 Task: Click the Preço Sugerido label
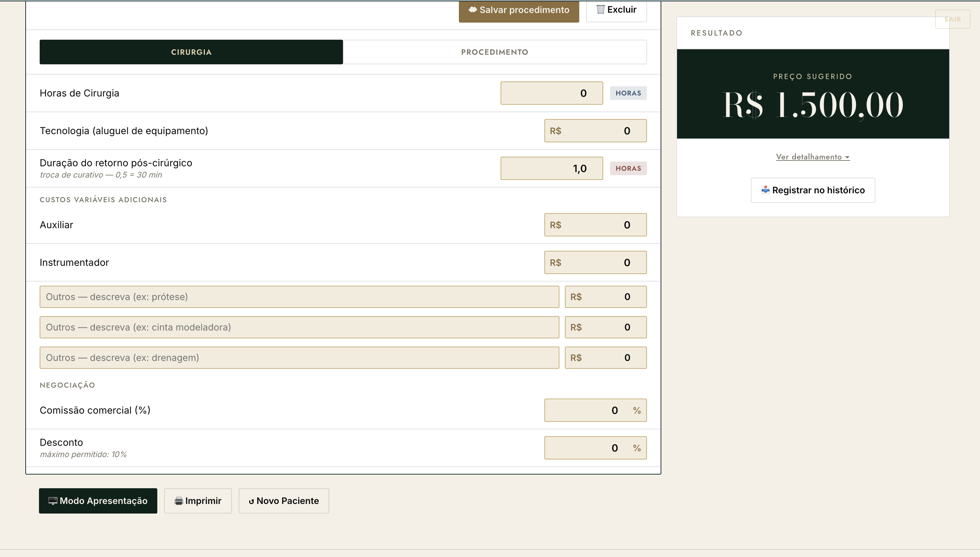(812, 77)
